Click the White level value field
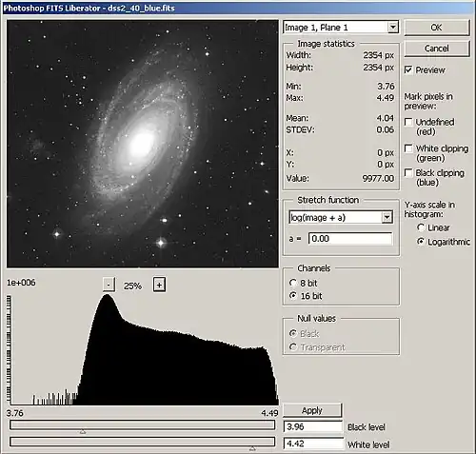 pos(313,444)
